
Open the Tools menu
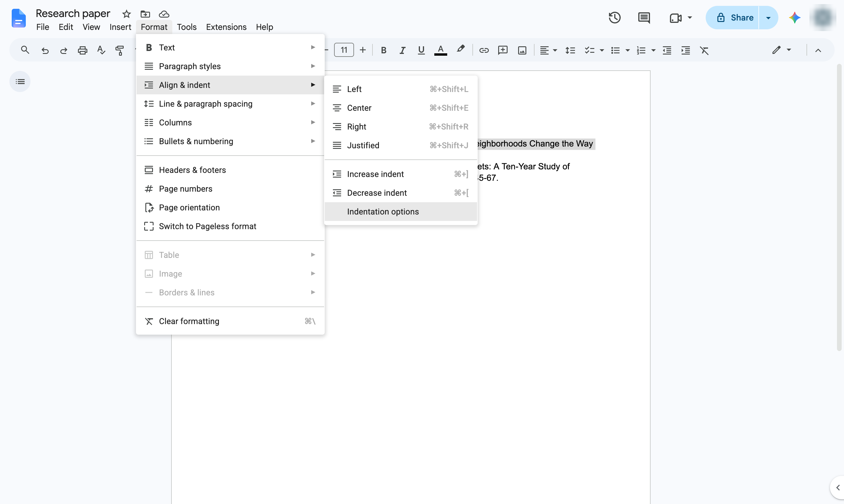pyautogui.click(x=186, y=27)
